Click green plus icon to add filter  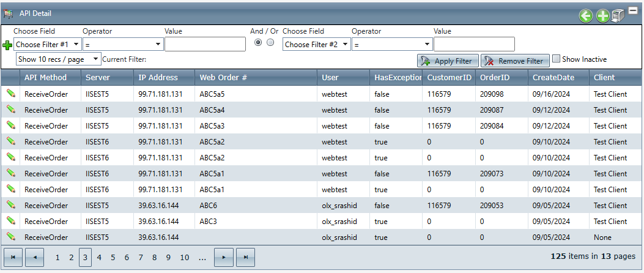click(7, 45)
